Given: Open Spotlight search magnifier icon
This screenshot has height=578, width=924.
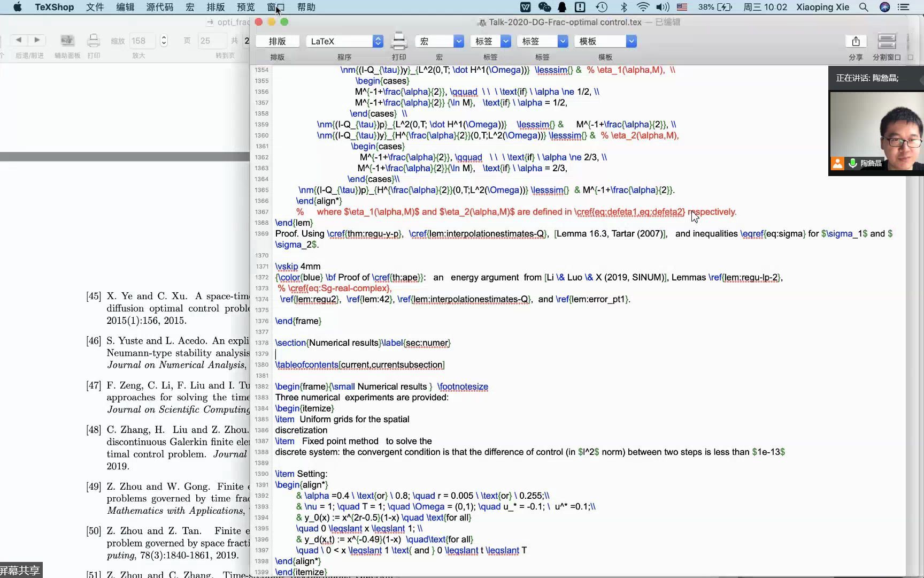Looking at the screenshot, I should [864, 7].
